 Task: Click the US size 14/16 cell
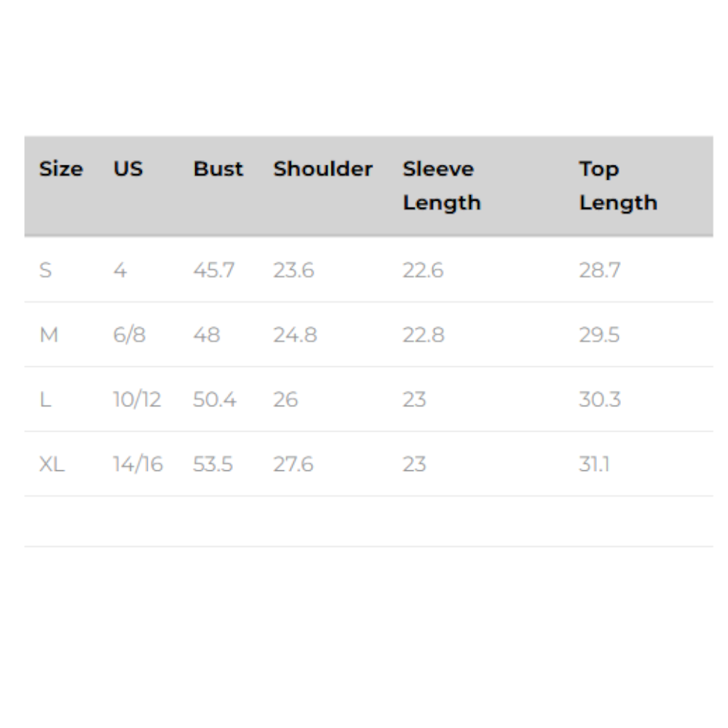tap(138, 464)
